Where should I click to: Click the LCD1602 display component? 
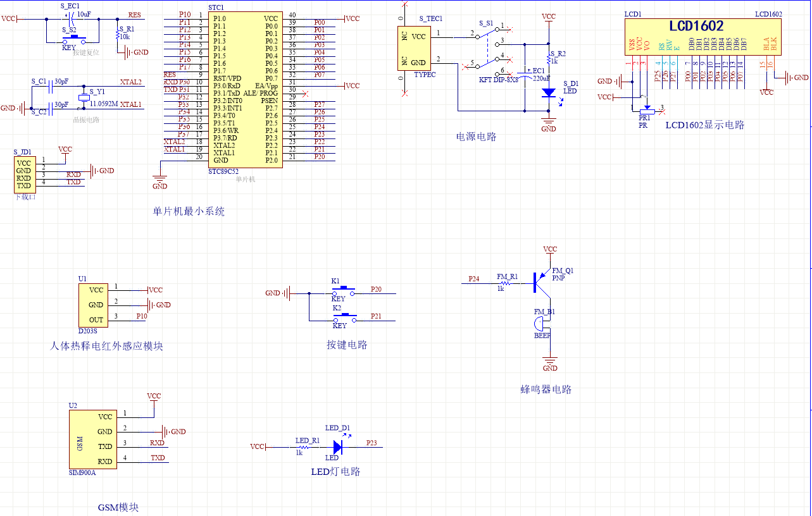[702, 37]
